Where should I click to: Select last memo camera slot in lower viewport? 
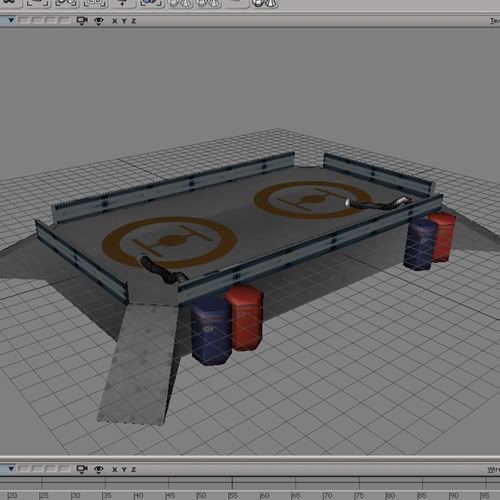pos(64,469)
